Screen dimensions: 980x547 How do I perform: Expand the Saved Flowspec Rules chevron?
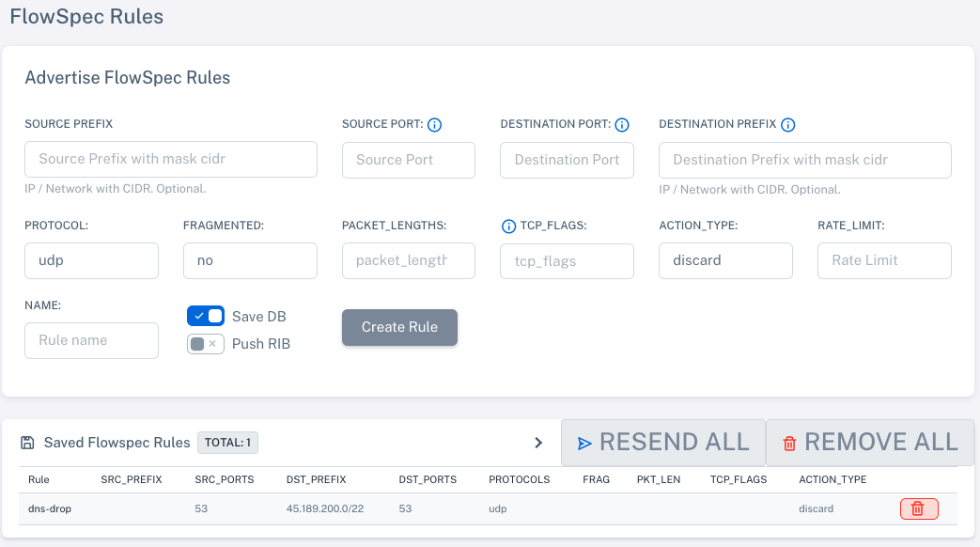coord(538,442)
